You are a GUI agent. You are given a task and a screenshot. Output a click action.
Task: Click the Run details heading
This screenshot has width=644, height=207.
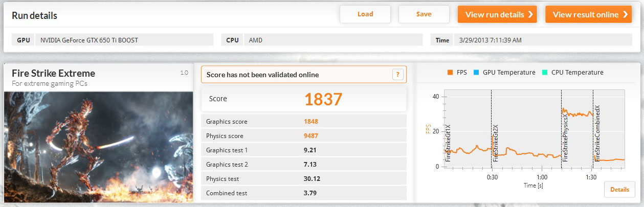[34, 16]
